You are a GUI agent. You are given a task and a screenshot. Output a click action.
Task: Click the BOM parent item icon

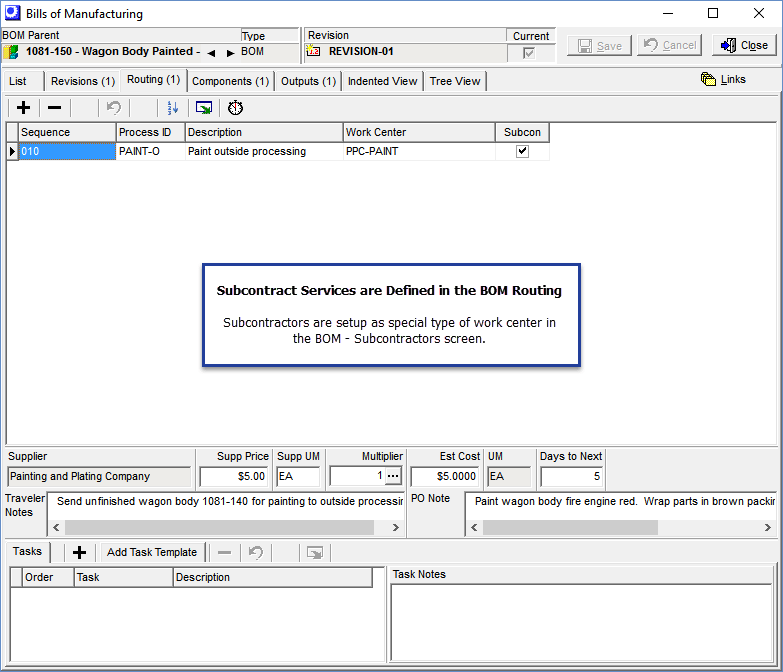(11, 52)
